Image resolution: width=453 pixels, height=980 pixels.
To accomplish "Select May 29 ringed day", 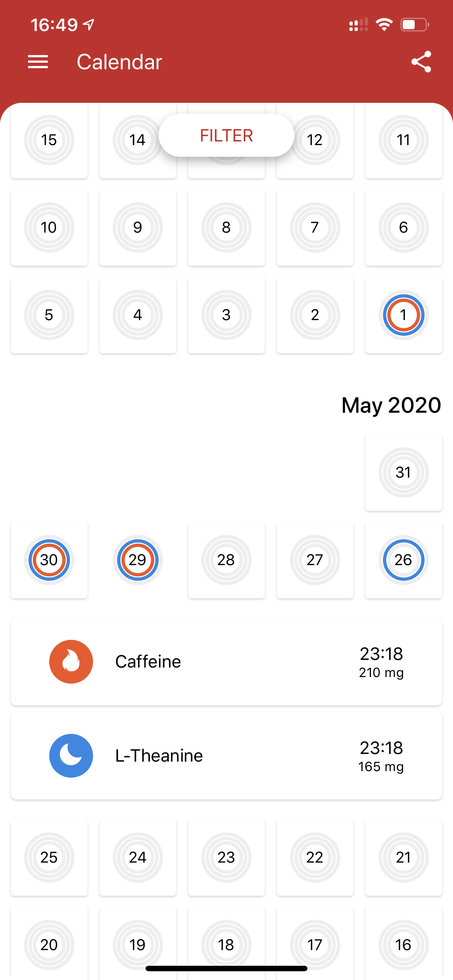I will [138, 560].
